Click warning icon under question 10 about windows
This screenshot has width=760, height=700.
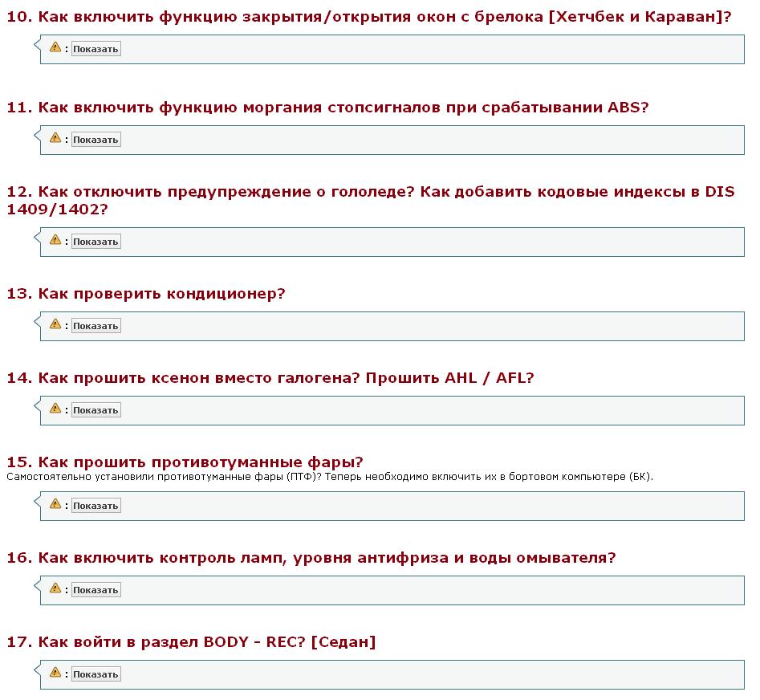(x=55, y=48)
